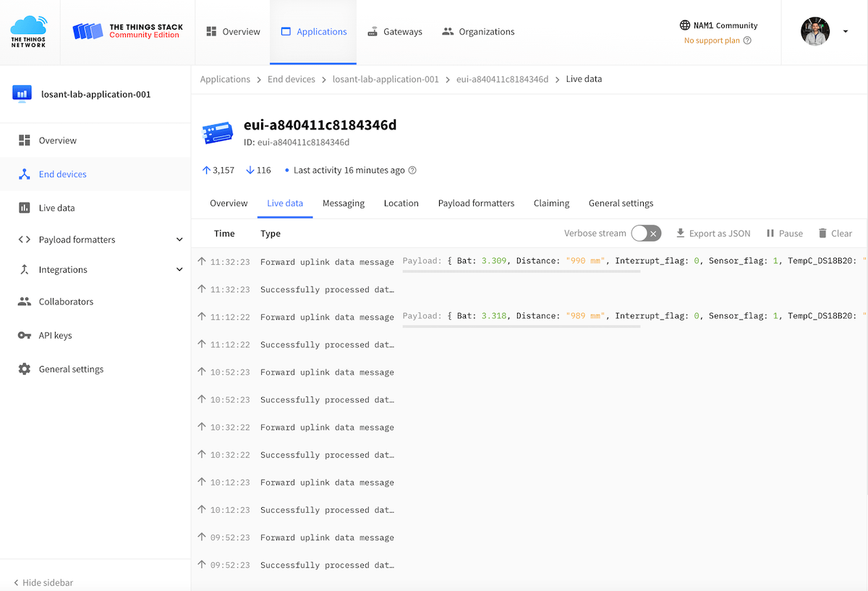
Task: Click the Integrations merge icon
Action: (25, 270)
